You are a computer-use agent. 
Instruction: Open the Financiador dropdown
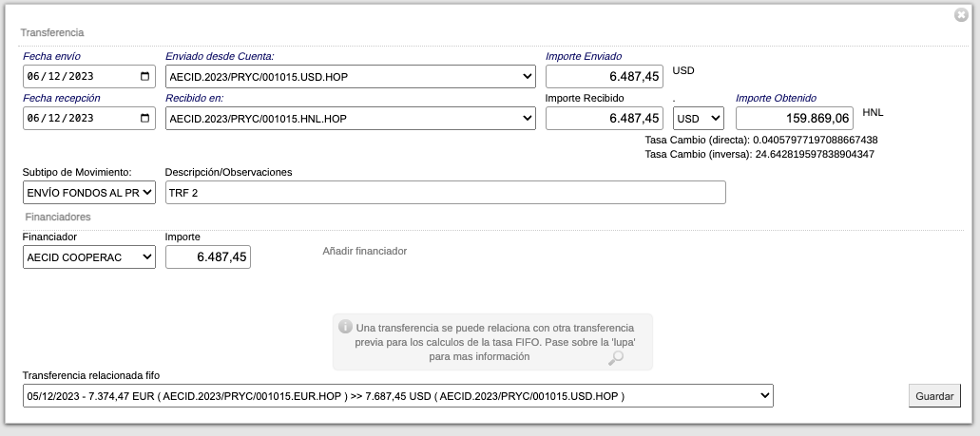tap(88, 257)
